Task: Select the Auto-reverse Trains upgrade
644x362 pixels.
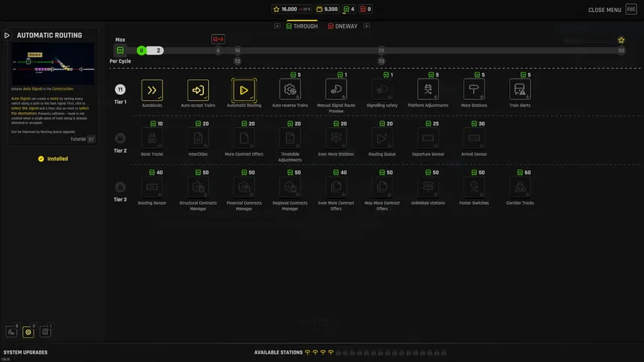Action: (x=290, y=90)
